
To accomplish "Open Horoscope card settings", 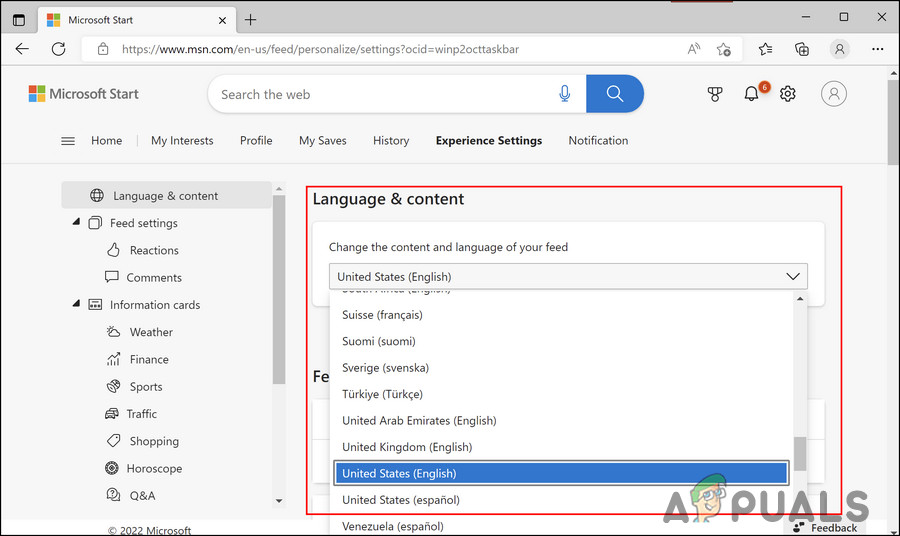I will (154, 469).
